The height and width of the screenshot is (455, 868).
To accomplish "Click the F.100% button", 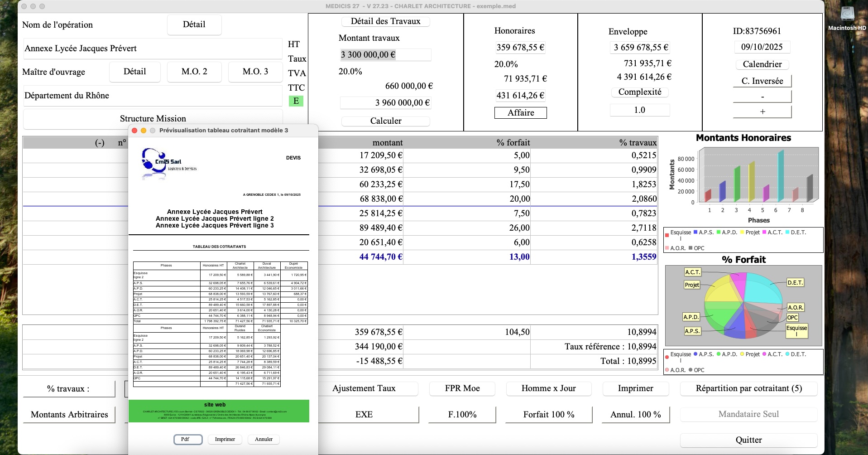I will click(x=462, y=415).
